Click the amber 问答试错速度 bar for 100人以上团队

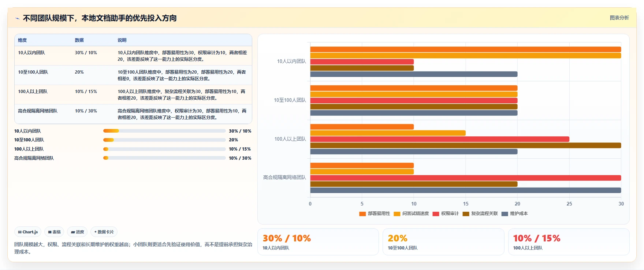click(x=388, y=133)
